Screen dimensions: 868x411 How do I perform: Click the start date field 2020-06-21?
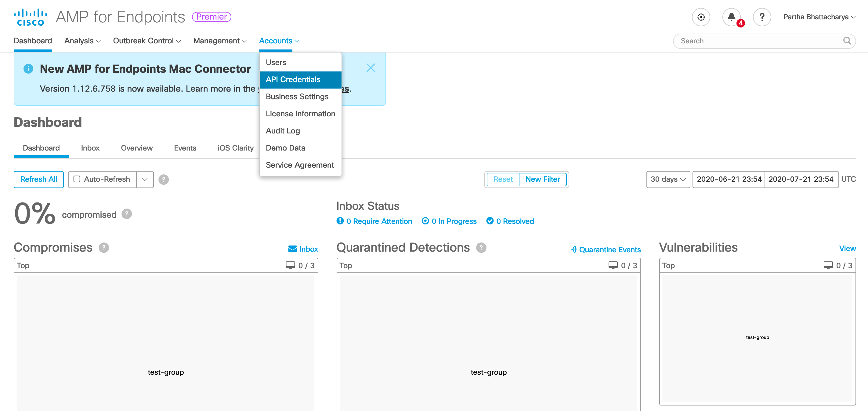[729, 179]
